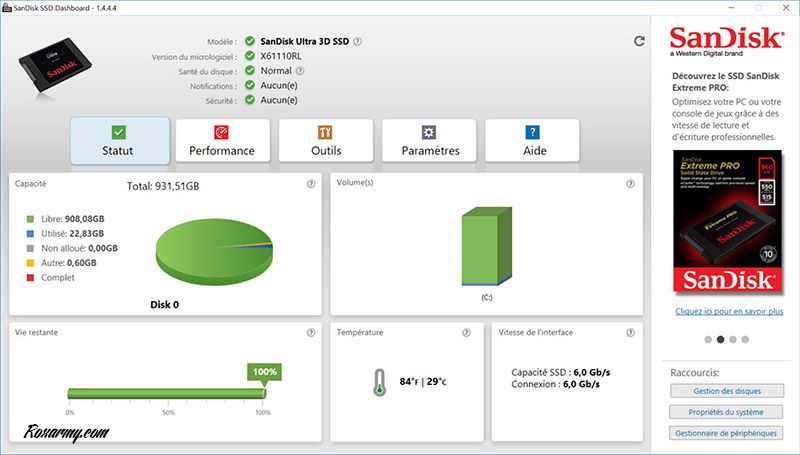Select the green Libre legend color swatch

(31, 217)
